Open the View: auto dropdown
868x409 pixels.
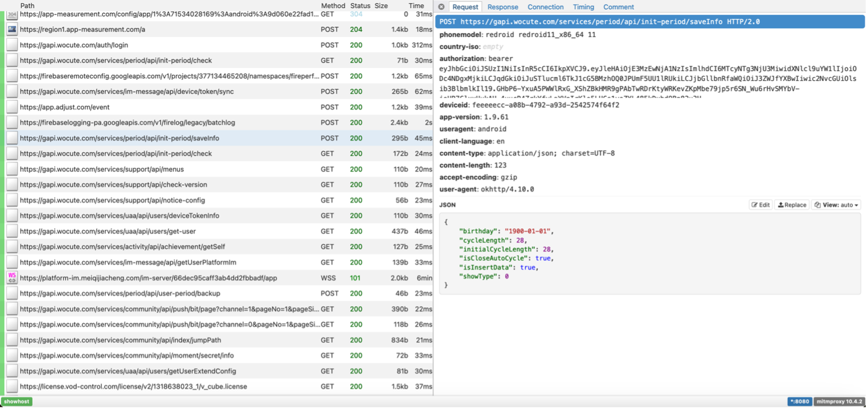836,205
